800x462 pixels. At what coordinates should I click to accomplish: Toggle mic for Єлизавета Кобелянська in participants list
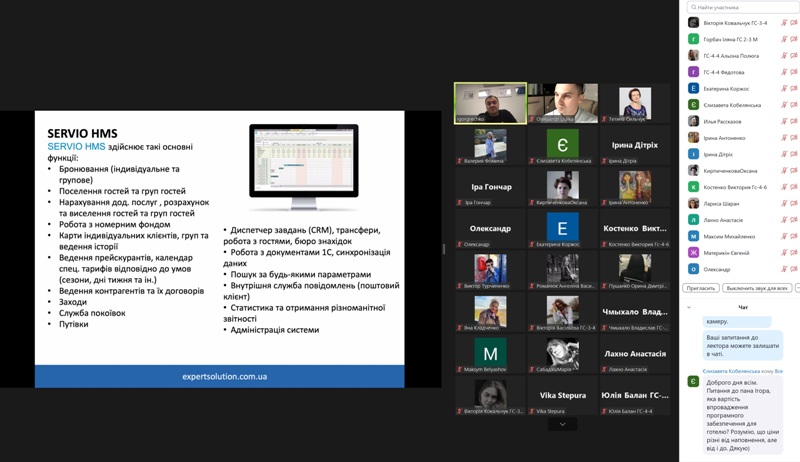(784, 105)
